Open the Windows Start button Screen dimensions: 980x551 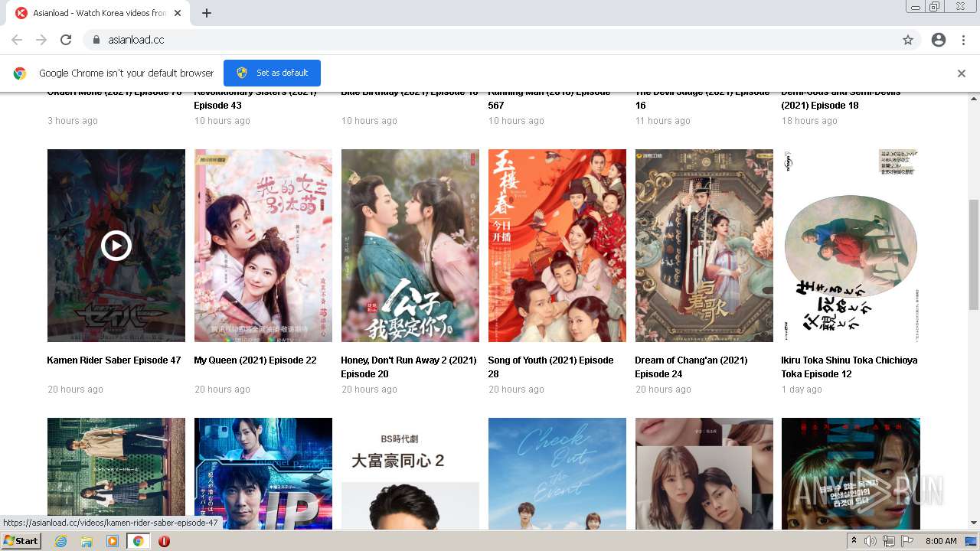[21, 541]
